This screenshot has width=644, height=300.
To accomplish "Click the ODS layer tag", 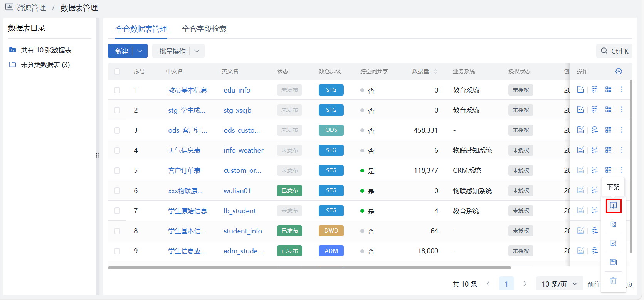I will click(x=331, y=130).
